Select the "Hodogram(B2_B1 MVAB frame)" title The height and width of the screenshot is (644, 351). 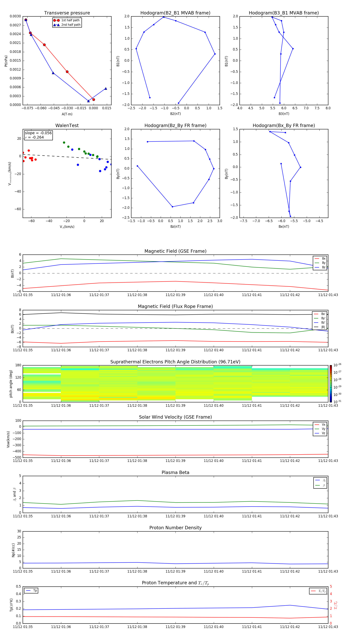point(175,13)
